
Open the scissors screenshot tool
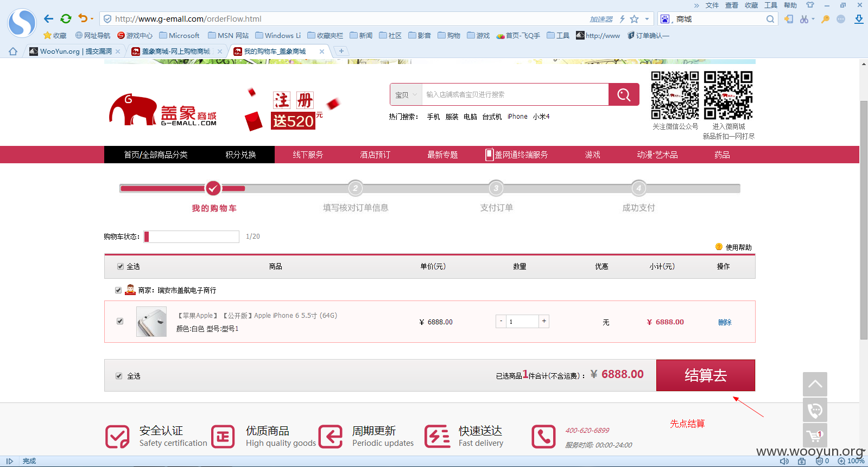[x=804, y=19]
